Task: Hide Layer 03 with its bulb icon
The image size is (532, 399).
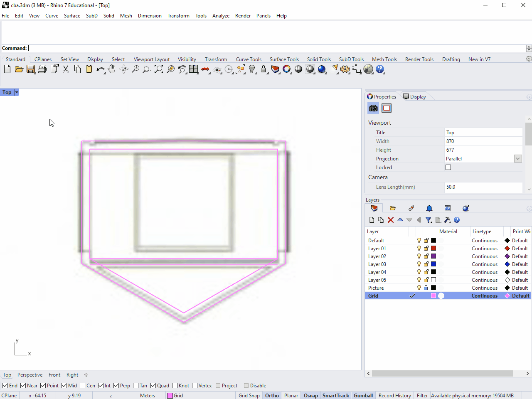Action: pyautogui.click(x=419, y=264)
